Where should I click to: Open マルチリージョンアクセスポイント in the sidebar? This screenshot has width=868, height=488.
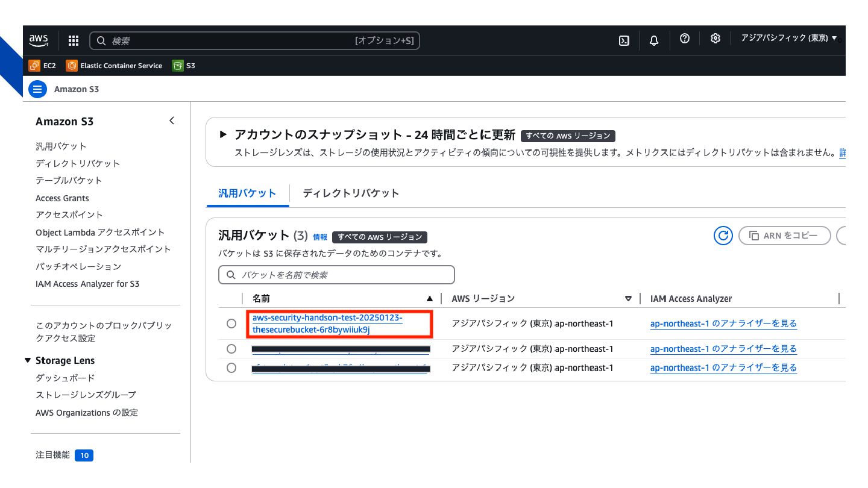(103, 249)
